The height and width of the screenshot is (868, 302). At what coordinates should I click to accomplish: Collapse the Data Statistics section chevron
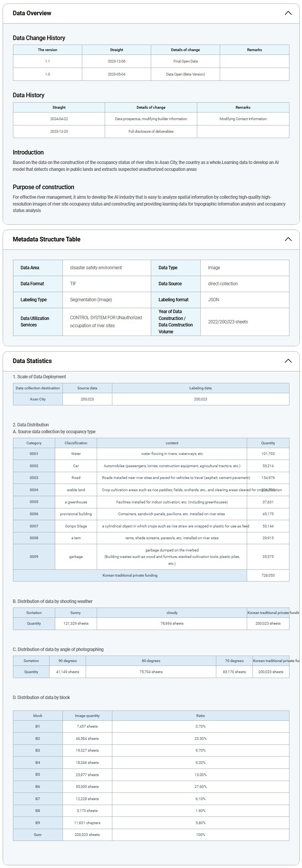click(288, 361)
